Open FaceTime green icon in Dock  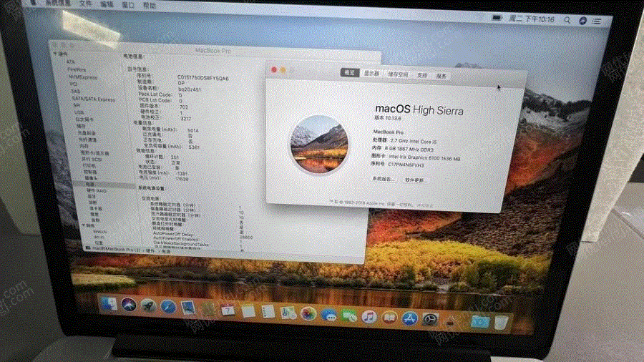coord(348,316)
